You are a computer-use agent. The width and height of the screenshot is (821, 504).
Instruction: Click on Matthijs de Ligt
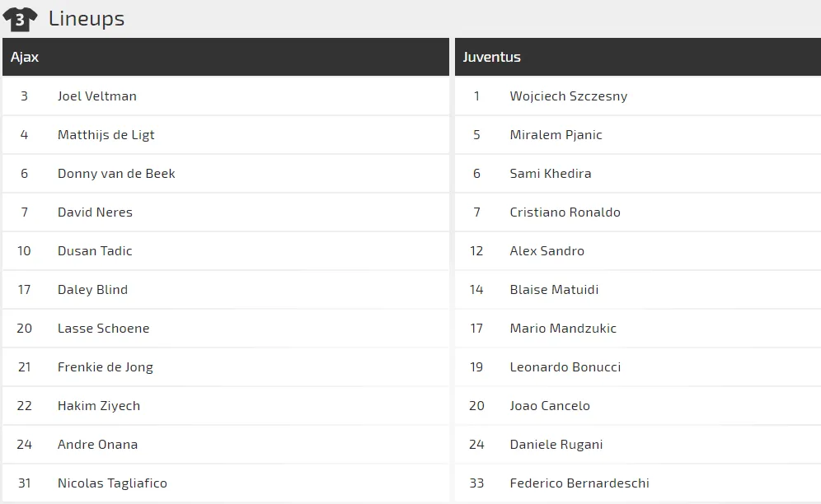pos(106,135)
